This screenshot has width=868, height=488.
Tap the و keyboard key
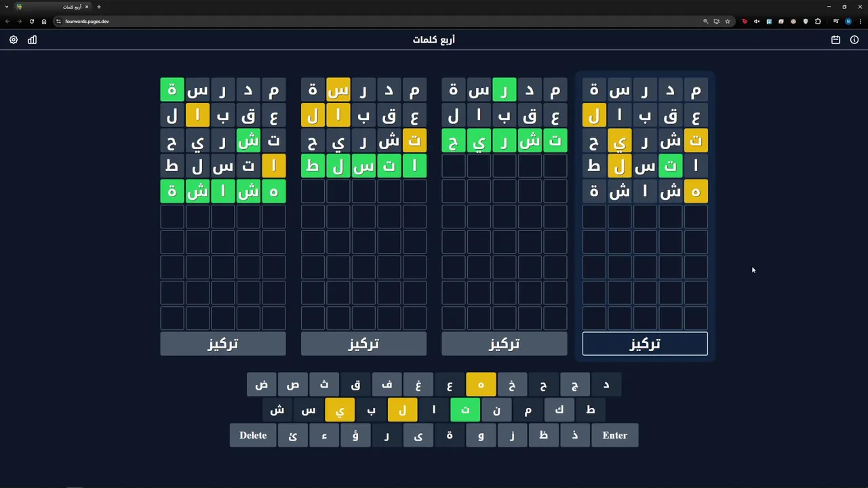coord(481,435)
